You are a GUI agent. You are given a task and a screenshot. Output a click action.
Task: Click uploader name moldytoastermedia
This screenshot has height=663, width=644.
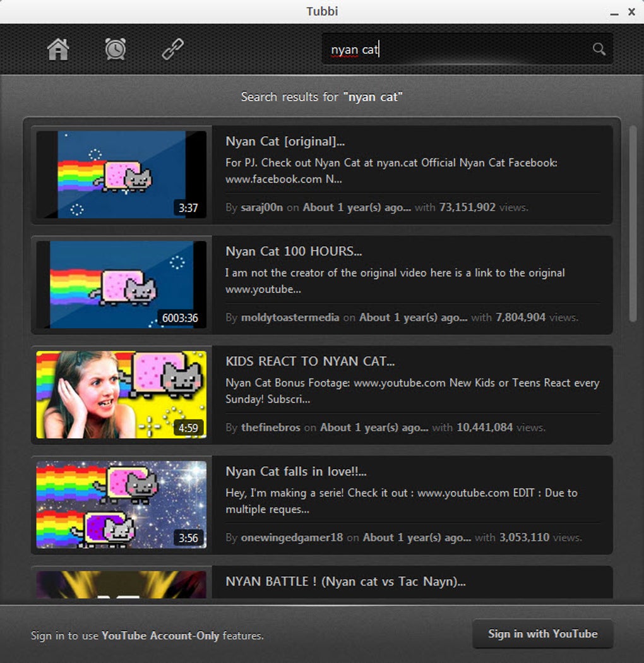tap(290, 317)
